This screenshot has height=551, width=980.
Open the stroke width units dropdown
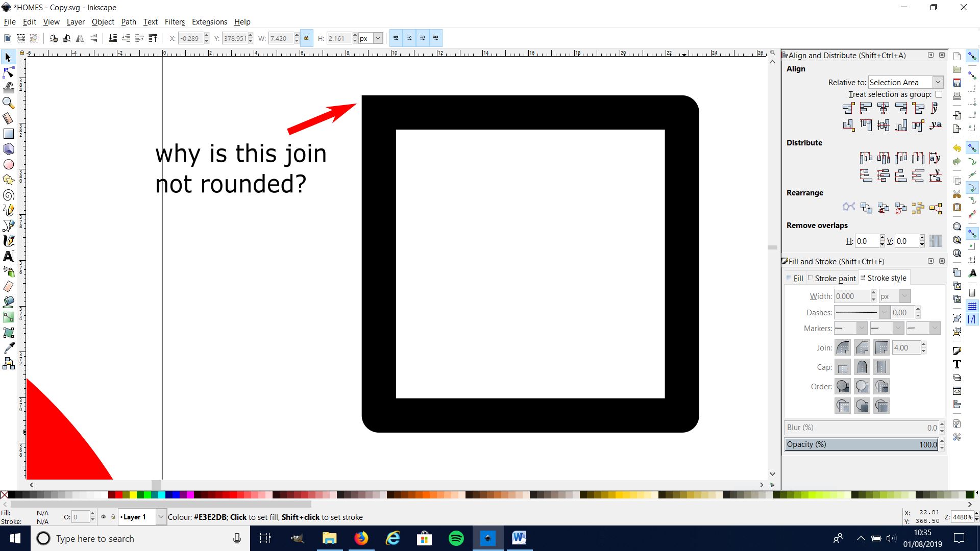click(894, 296)
